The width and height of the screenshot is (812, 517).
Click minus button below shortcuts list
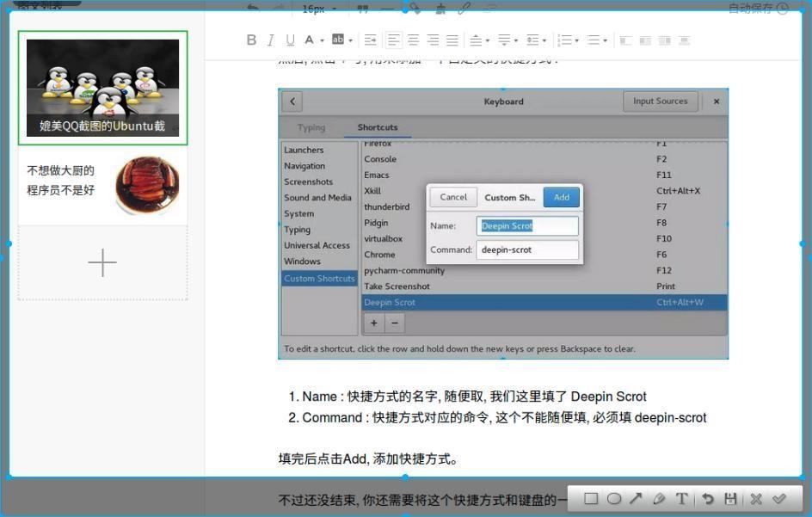click(395, 323)
